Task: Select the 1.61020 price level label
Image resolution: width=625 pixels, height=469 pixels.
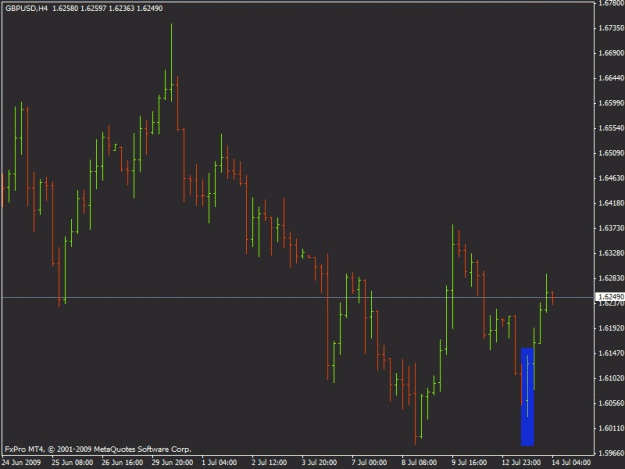Action: pyautogui.click(x=611, y=379)
